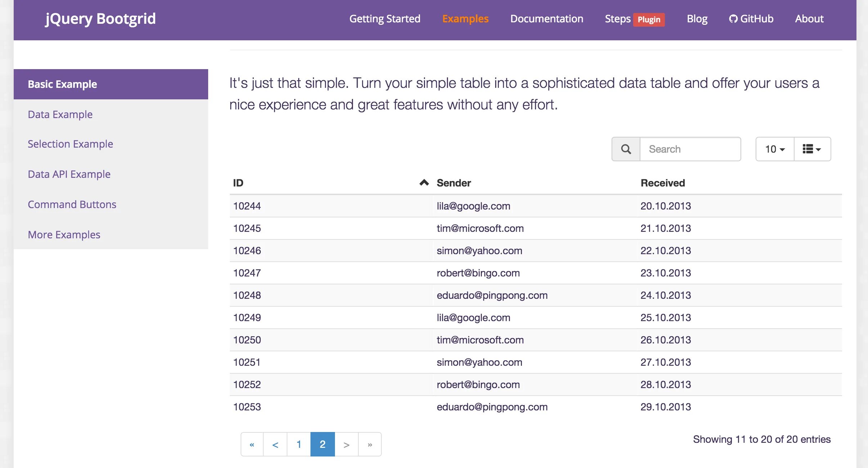Viewport: 868px width, 468px height.
Task: Sort table by Received column header
Action: click(662, 183)
